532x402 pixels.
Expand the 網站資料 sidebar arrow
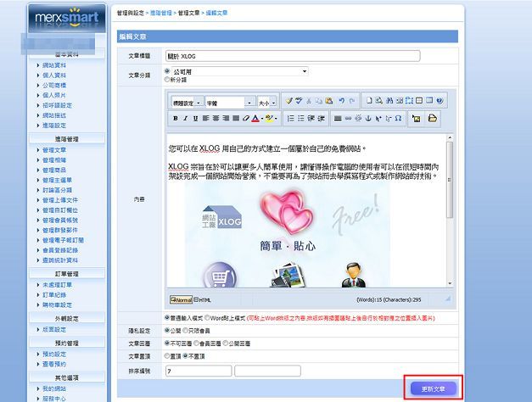38,65
